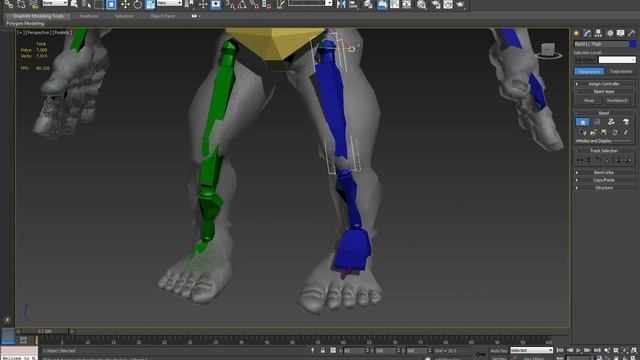Expand the Structure rollout

click(604, 188)
